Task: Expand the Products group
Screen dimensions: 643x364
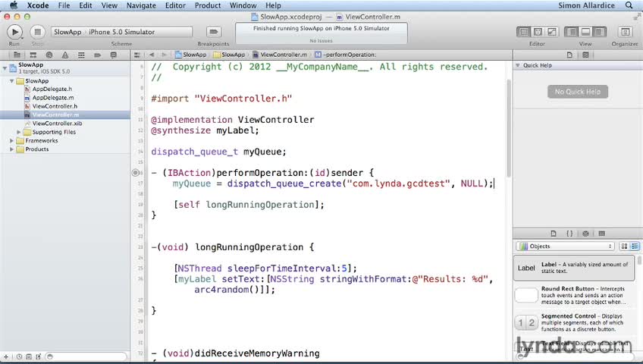Action: pyautogui.click(x=11, y=149)
